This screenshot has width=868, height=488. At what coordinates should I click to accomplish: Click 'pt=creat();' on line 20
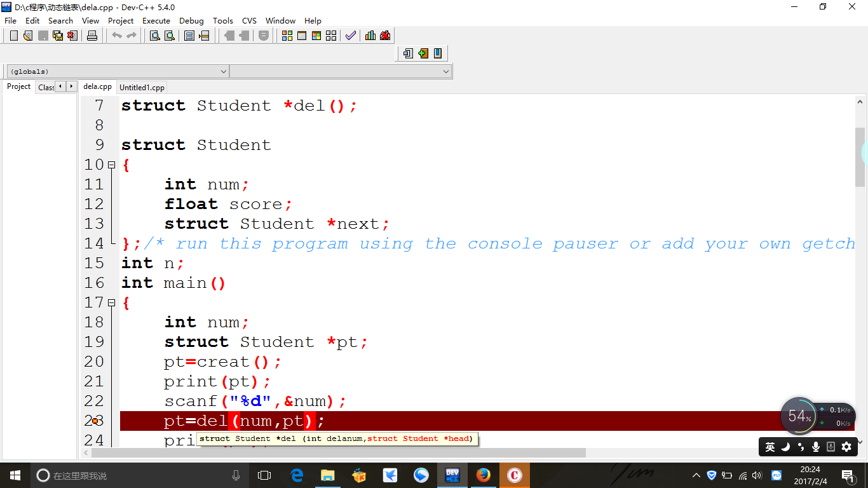[x=222, y=362]
